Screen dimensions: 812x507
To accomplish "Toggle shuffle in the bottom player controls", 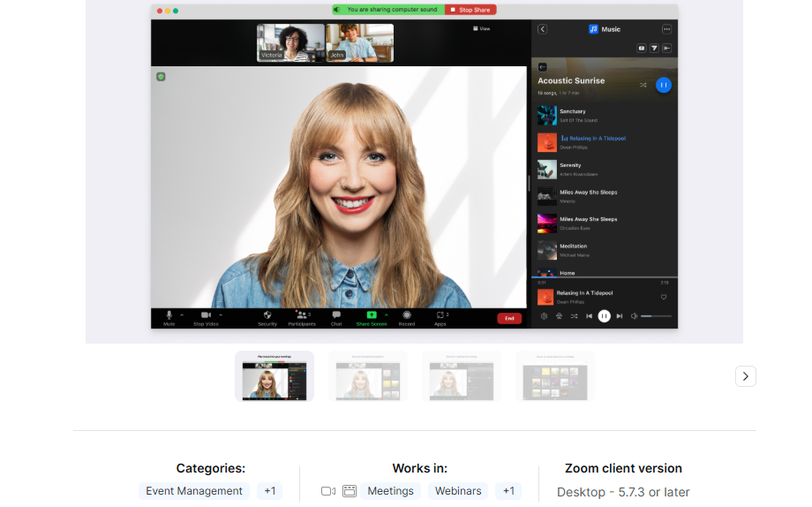I will [x=574, y=316].
